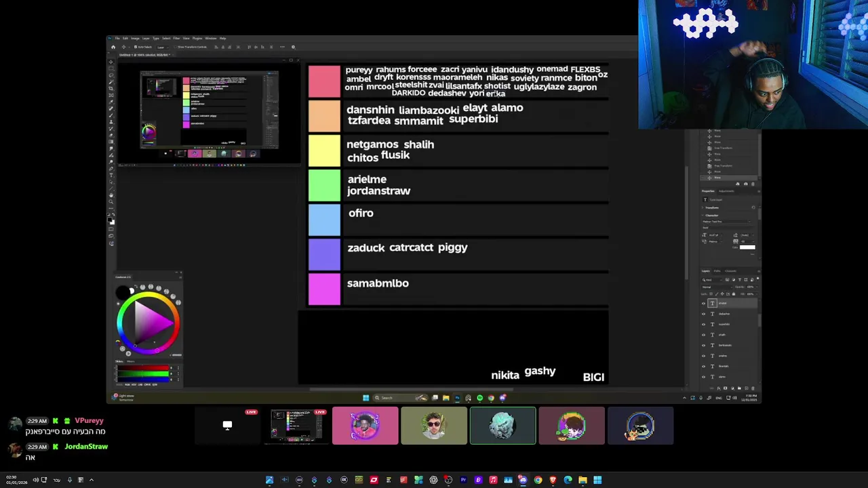
Task: Hide the topmost selected text layer
Action: coord(703,303)
